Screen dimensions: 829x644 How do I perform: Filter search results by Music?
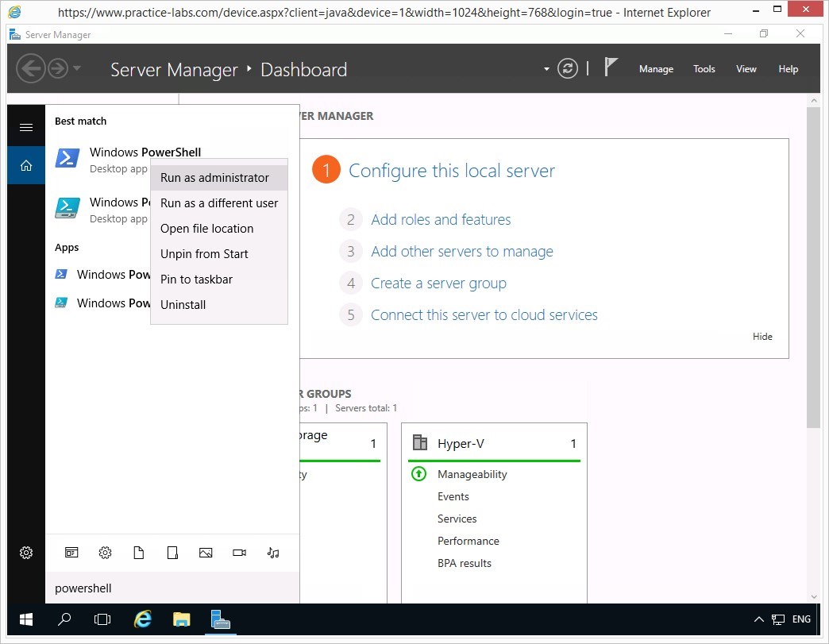(x=273, y=553)
